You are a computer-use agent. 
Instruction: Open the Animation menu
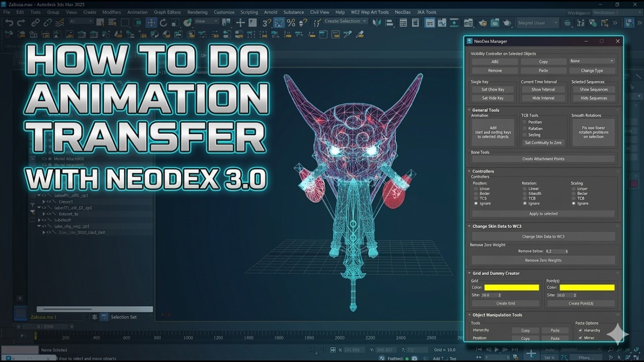tap(137, 12)
